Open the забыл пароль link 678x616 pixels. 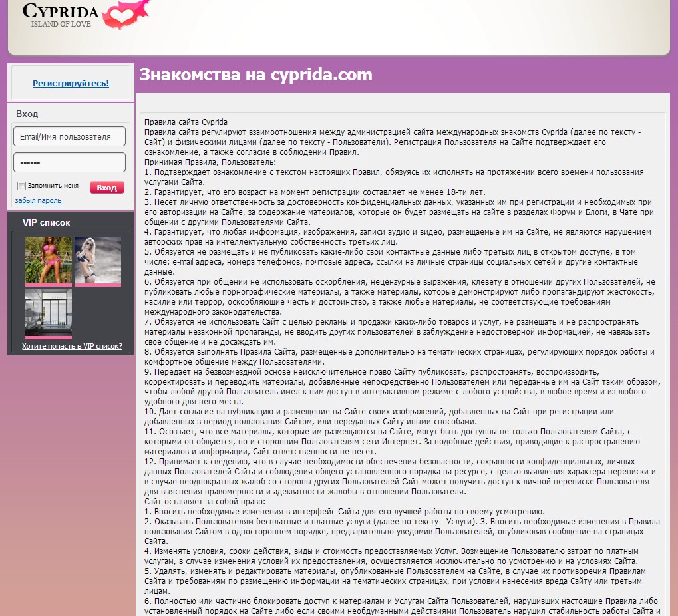click(38, 201)
